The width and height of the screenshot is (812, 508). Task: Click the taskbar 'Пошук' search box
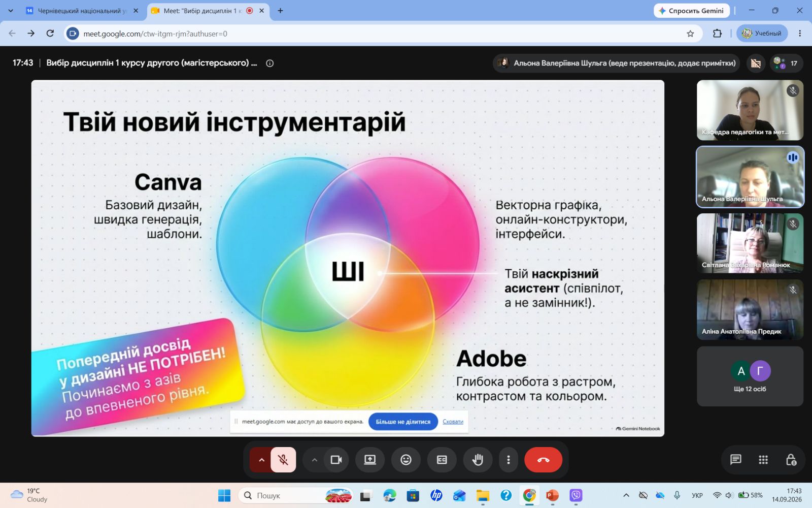click(296, 495)
